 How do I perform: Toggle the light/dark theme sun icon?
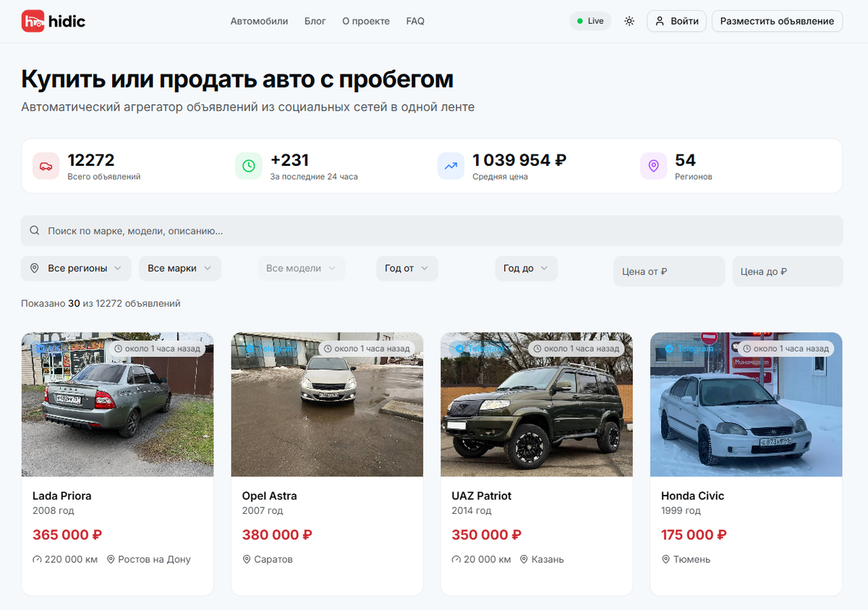629,21
